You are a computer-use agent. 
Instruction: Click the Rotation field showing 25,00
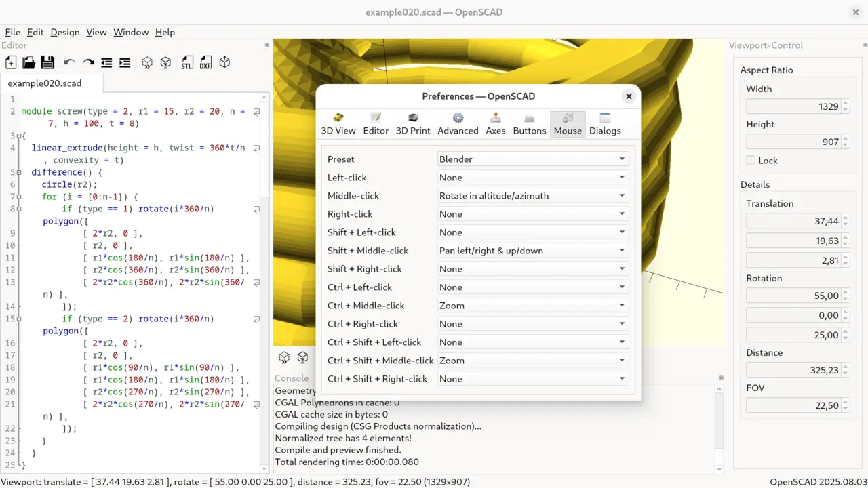click(797, 335)
